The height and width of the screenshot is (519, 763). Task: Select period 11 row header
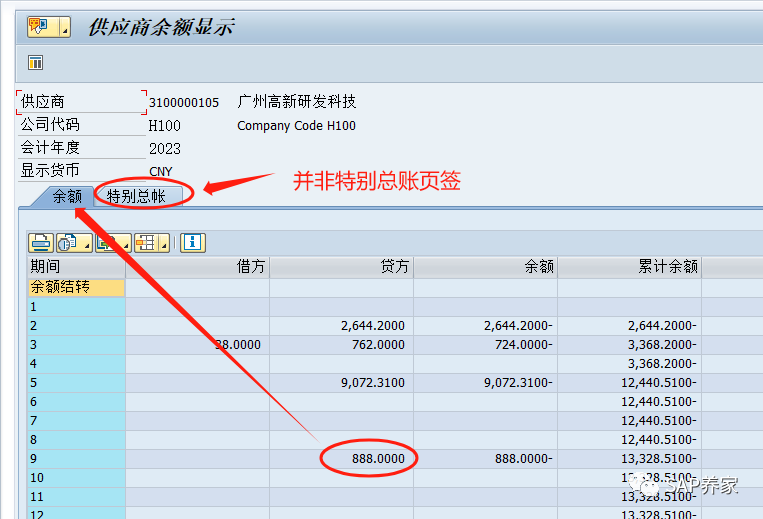76,497
